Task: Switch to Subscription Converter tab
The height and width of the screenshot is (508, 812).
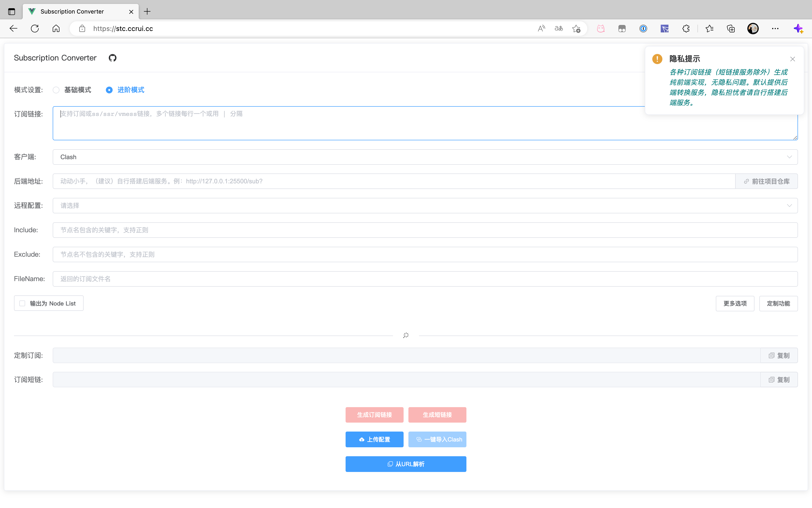Action: pos(81,11)
